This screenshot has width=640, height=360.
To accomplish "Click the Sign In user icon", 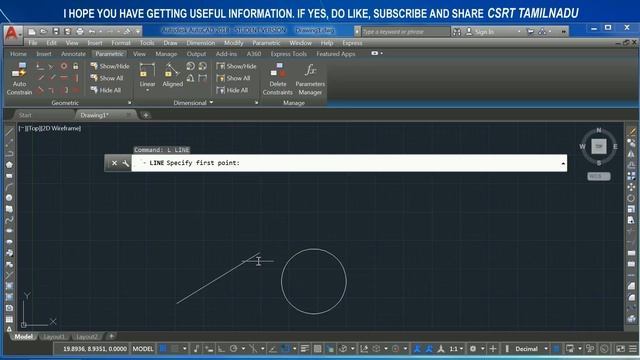I will click(469, 31).
